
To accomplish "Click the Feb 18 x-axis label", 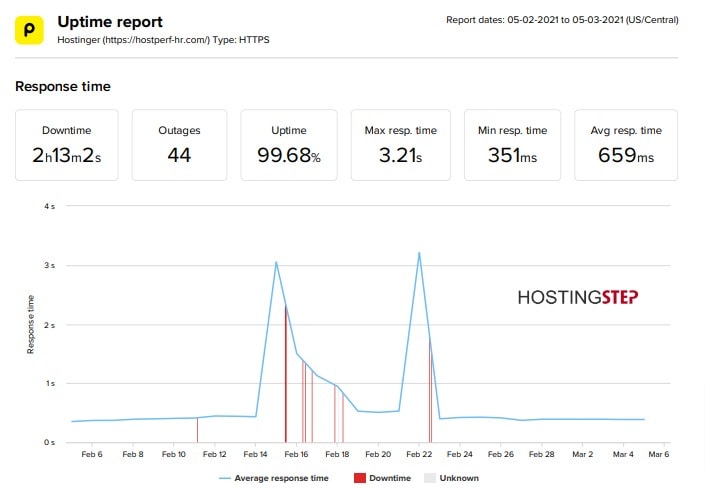I will [x=337, y=454].
